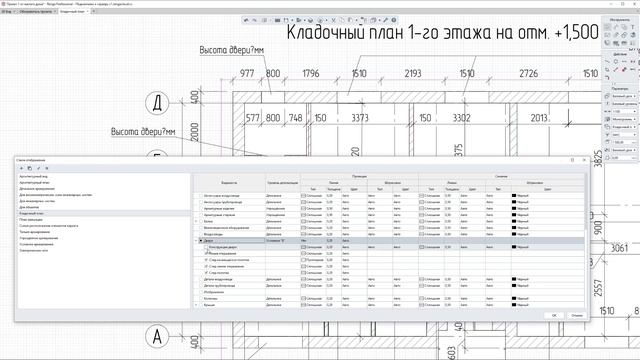Add a new display style with plus icon
Image resolution: width=640 pixels, height=360 pixels.
tap(22, 168)
